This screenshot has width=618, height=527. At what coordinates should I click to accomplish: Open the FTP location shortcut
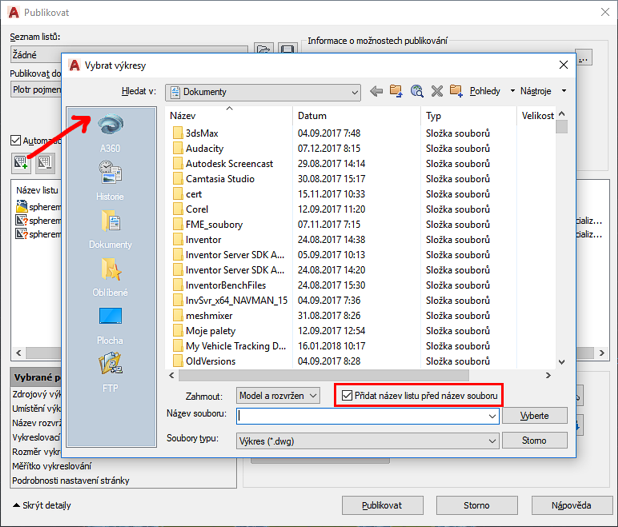click(x=110, y=370)
